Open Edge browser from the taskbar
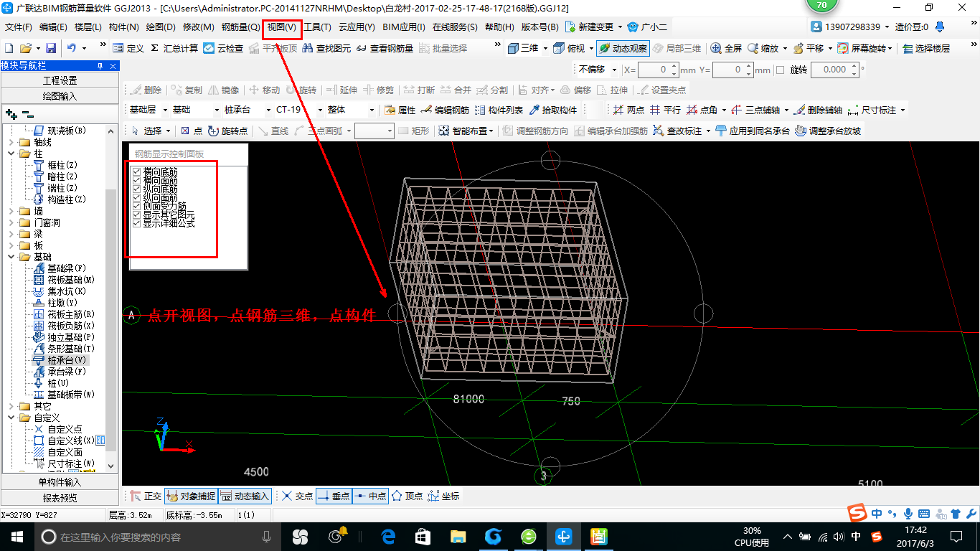The width and height of the screenshot is (980, 551). click(389, 536)
